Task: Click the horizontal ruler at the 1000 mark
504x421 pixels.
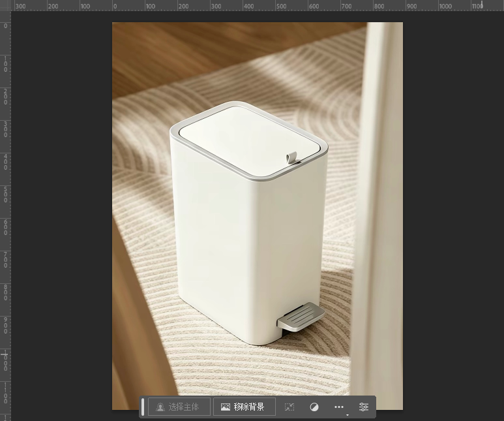Action: [x=438, y=6]
